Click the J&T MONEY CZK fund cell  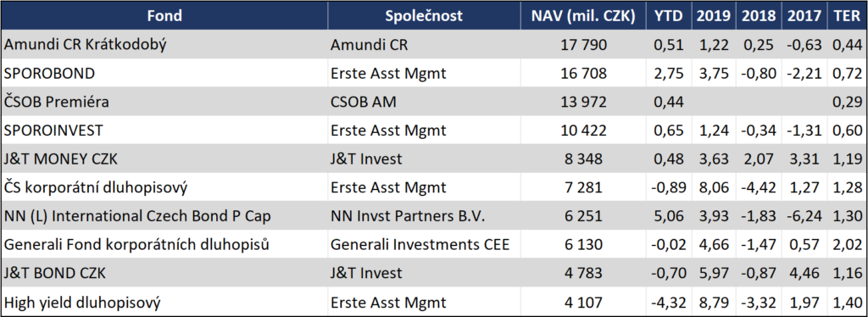pyautogui.click(x=164, y=158)
